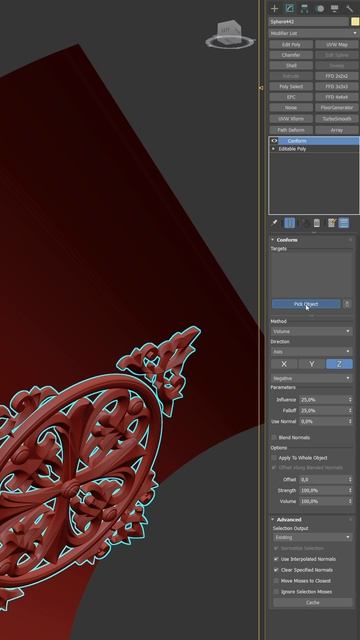Click the Offset value field

323,480
